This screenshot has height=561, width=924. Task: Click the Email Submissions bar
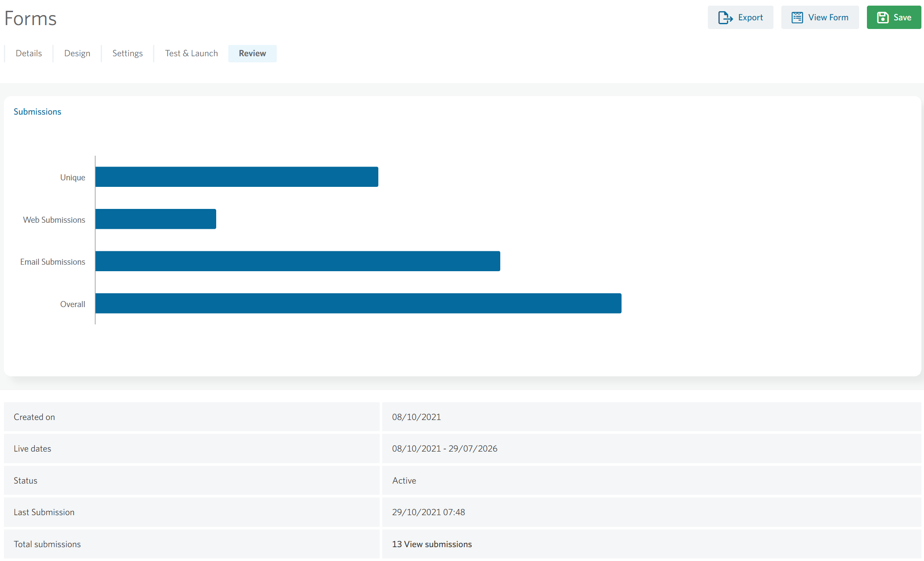click(298, 261)
